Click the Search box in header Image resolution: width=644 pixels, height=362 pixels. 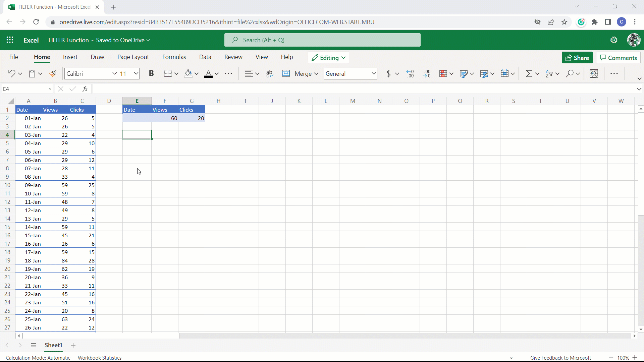click(x=322, y=40)
